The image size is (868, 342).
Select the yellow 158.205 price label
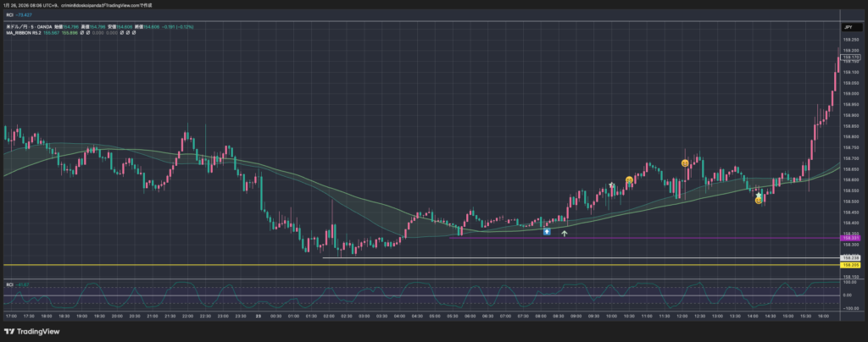pyautogui.click(x=849, y=265)
